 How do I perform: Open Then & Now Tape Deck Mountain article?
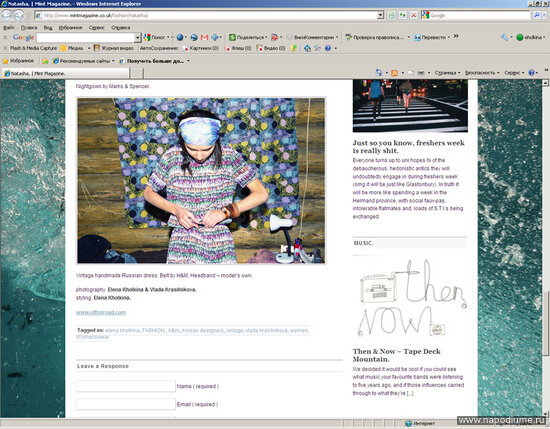(396, 355)
